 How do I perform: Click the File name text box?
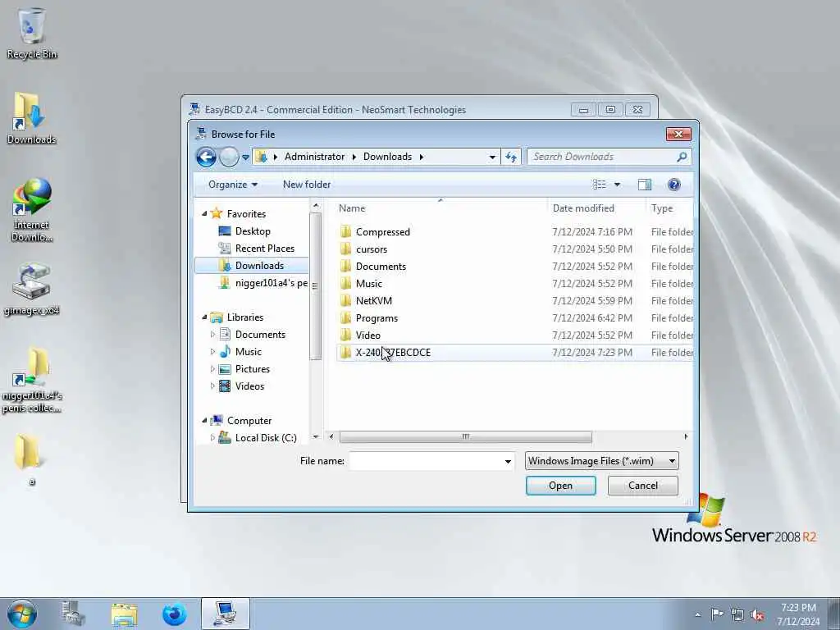click(426, 461)
